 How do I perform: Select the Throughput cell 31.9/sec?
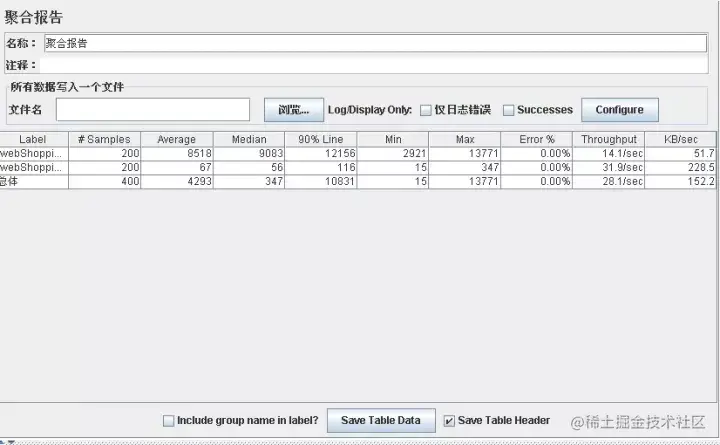[x=609, y=168]
